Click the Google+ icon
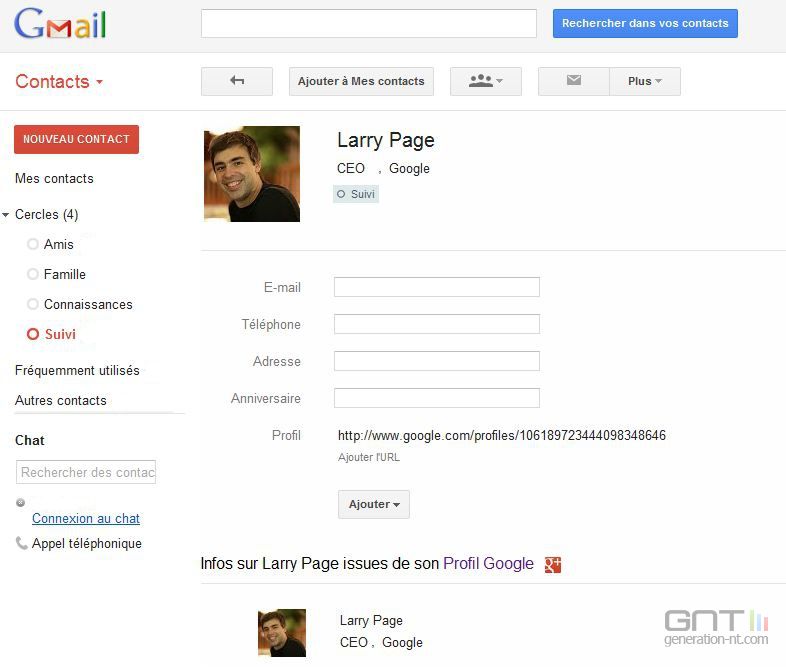The width and height of the screenshot is (786, 668). tap(552, 565)
